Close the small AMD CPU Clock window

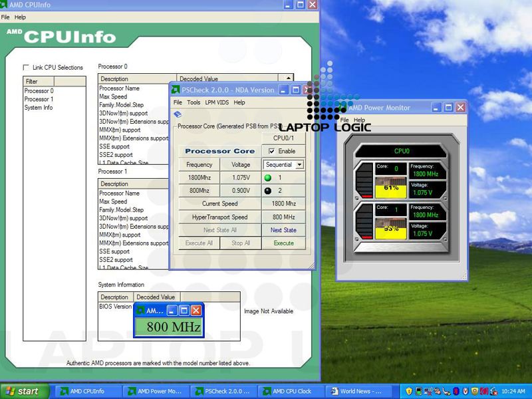click(196, 311)
